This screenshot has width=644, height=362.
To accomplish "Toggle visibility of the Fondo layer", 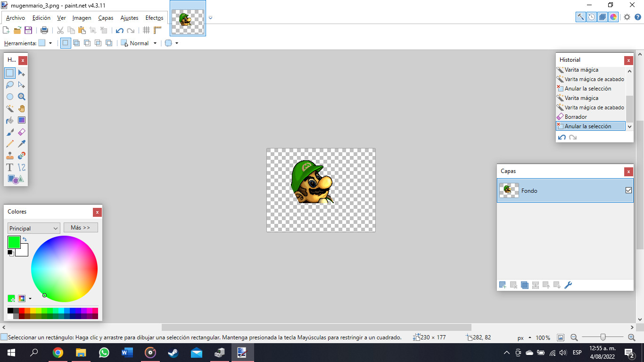I will click(x=628, y=190).
